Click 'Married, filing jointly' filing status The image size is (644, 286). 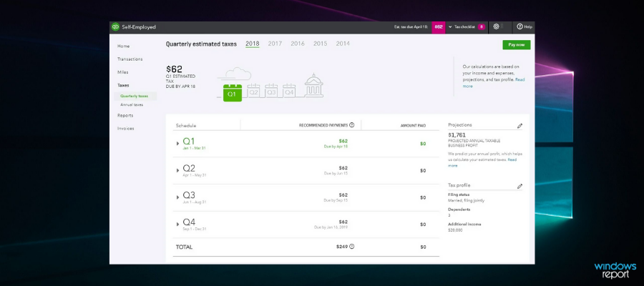click(466, 201)
